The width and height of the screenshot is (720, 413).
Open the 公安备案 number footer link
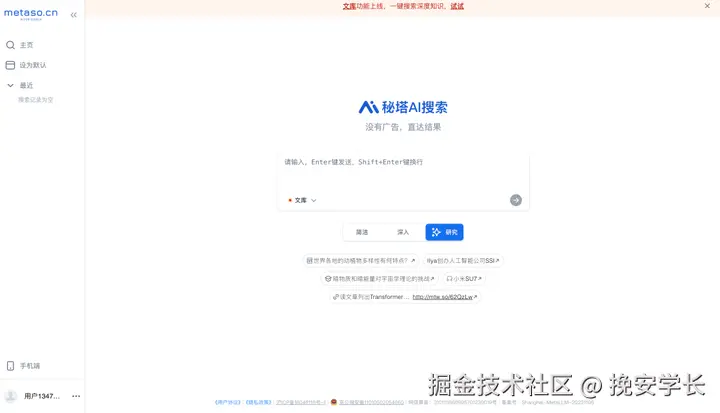point(371,402)
